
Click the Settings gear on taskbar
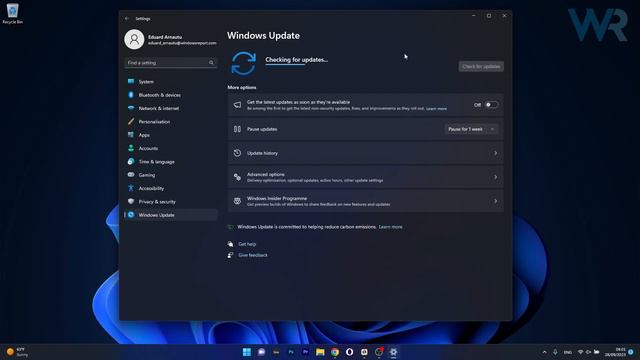[393, 352]
